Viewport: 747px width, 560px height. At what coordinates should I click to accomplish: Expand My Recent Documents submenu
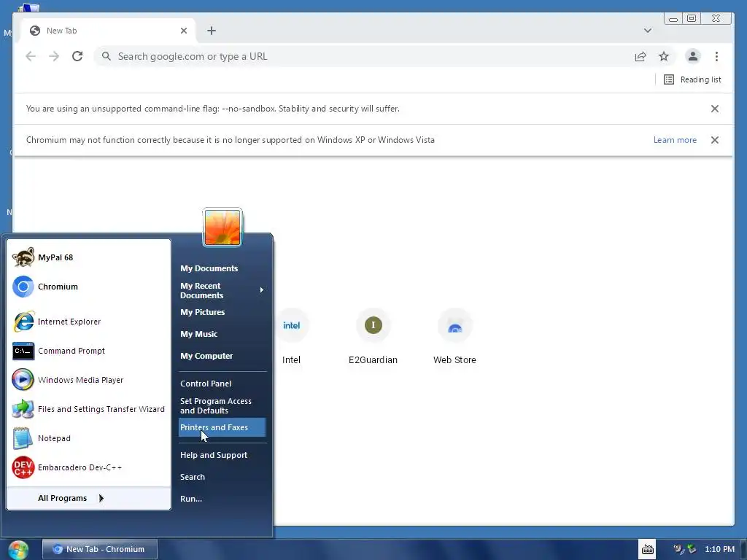pyautogui.click(x=222, y=290)
